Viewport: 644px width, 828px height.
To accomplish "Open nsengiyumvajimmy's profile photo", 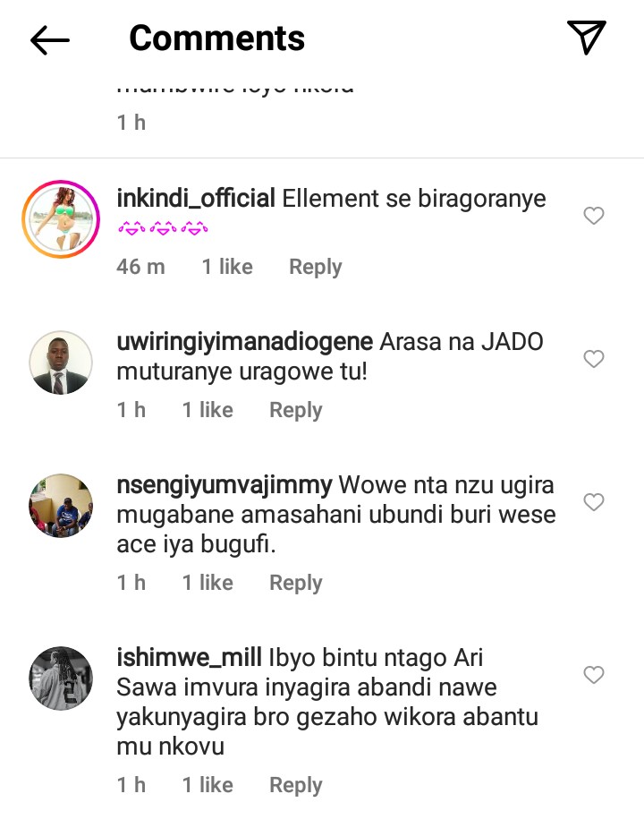I will click(61, 506).
